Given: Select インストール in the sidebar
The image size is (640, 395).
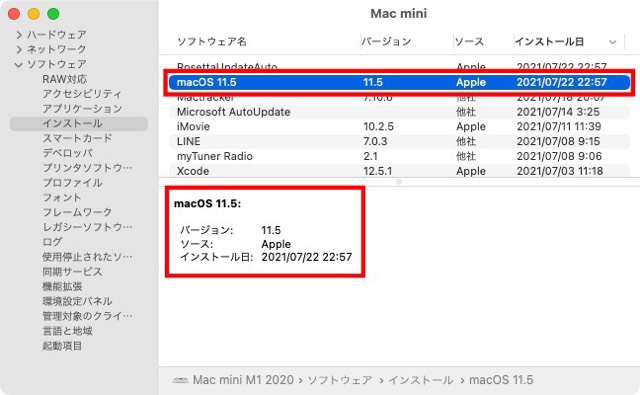Looking at the screenshot, I should tap(79, 124).
